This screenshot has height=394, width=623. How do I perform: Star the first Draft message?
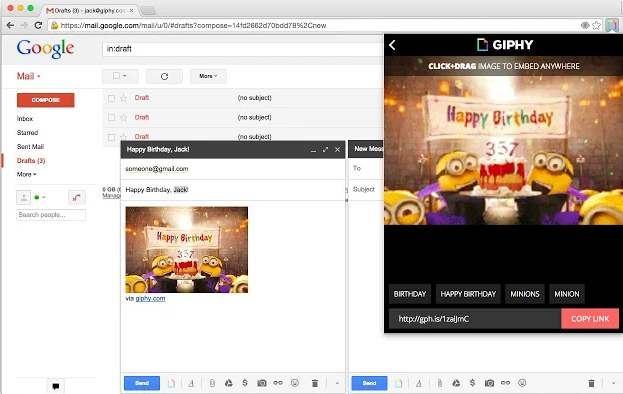pos(124,98)
